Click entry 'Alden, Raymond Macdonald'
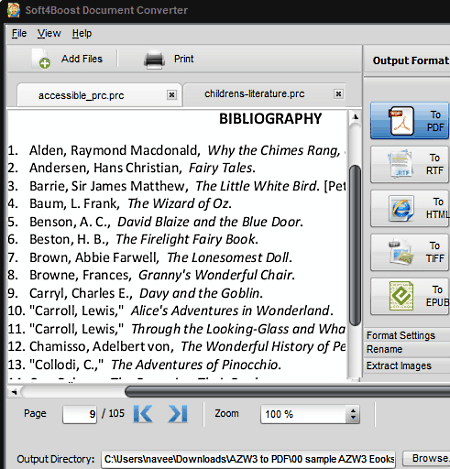 177,151
